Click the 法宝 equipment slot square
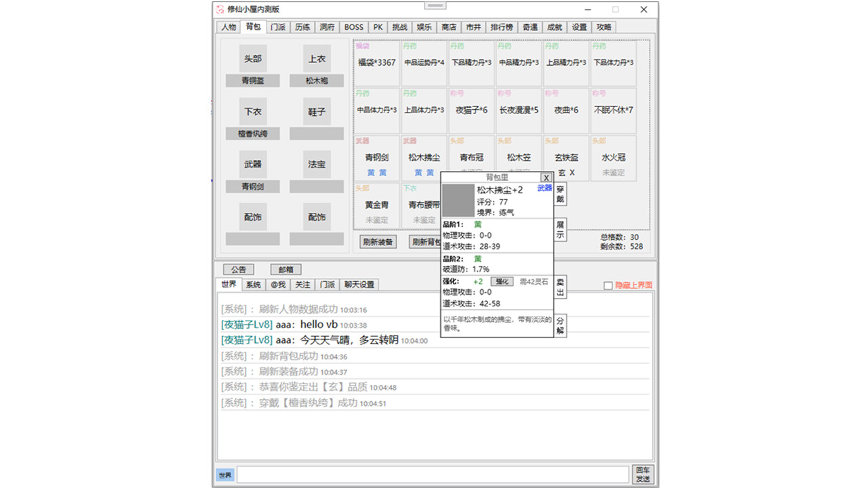This screenshot has height=488, width=868. pyautogui.click(x=316, y=163)
